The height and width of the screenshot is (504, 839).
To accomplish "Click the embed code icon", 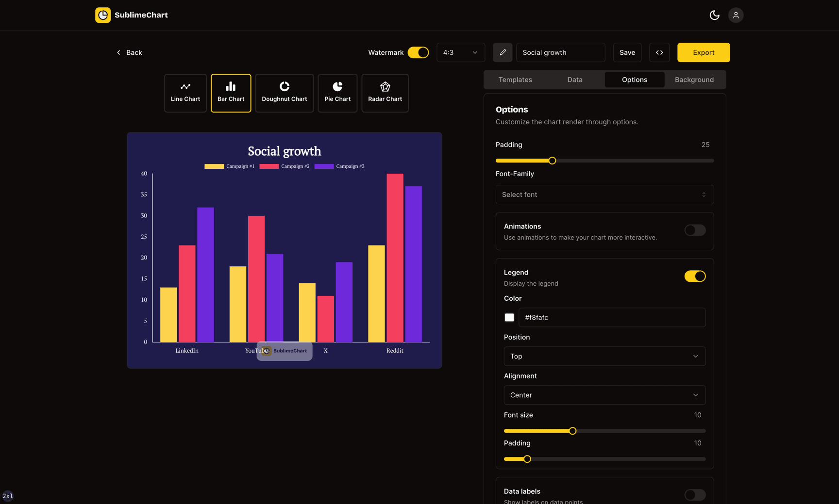I will pyautogui.click(x=659, y=52).
